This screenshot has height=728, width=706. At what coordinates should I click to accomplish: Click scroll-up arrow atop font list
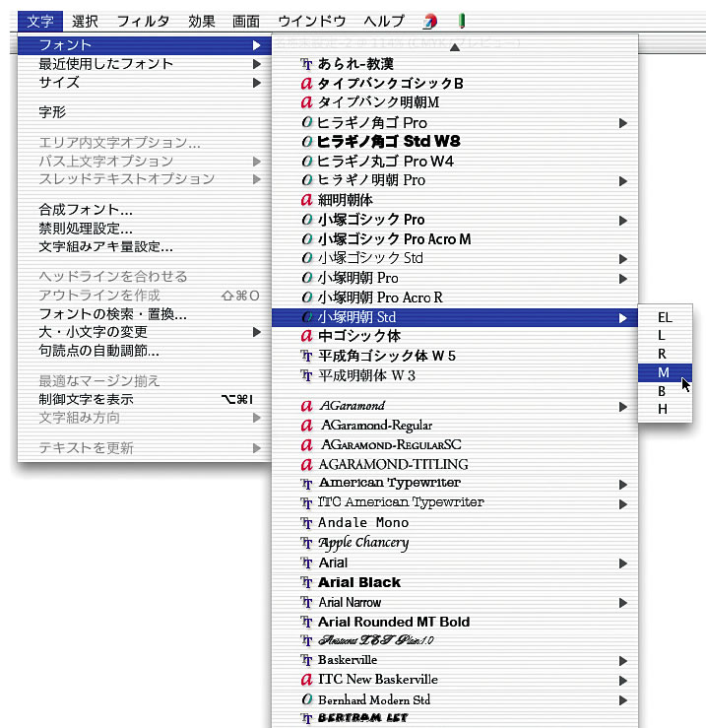coord(455,47)
